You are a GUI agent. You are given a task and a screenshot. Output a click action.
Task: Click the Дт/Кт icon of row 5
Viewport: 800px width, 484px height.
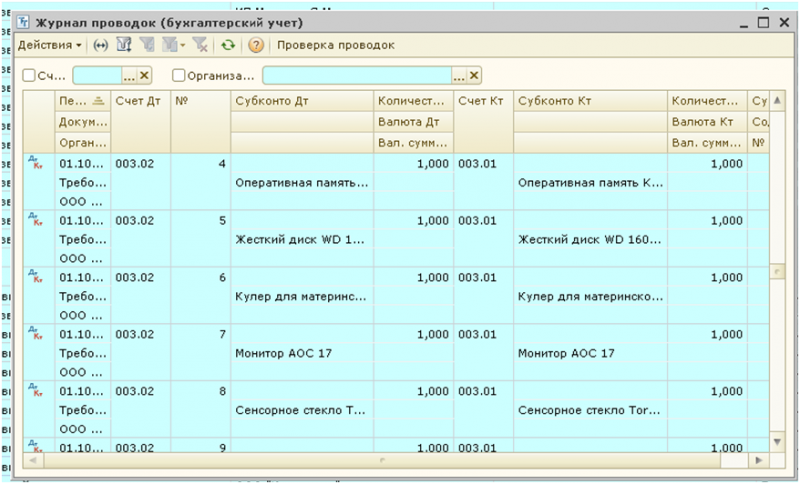35,219
